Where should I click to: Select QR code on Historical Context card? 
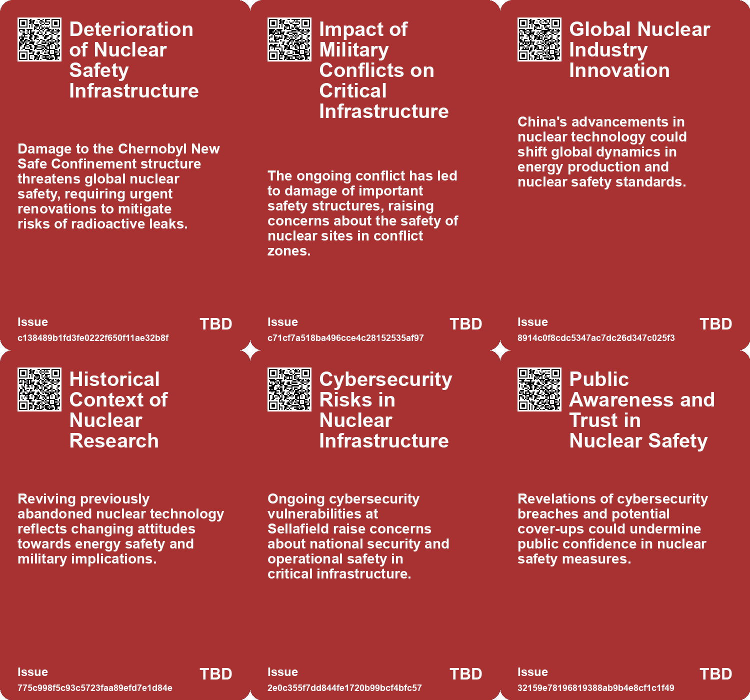tap(39, 389)
